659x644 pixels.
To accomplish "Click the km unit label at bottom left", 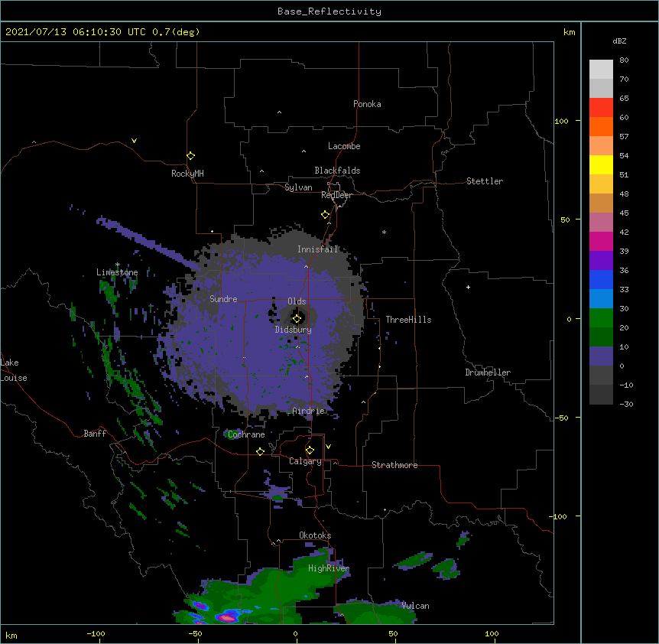I will tap(11, 636).
